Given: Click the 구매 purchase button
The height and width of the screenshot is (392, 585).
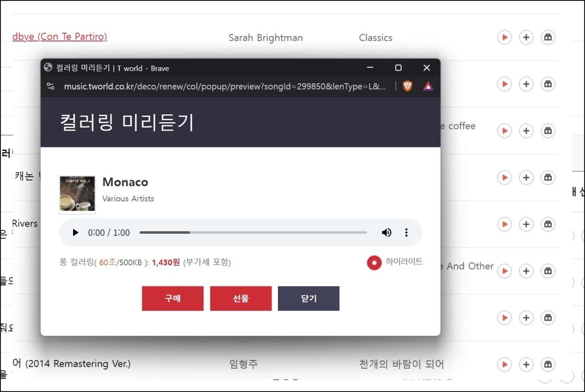Looking at the screenshot, I should pos(173,299).
